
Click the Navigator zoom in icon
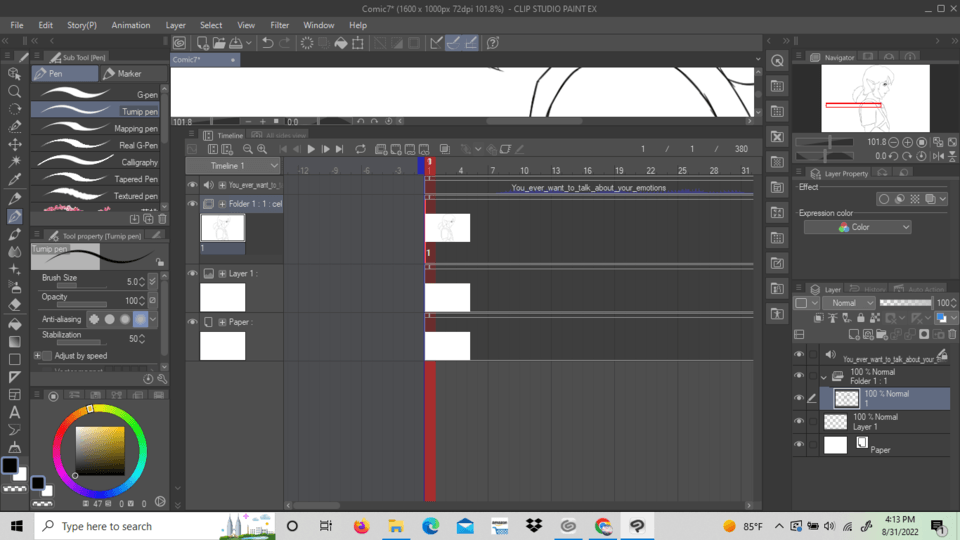(907, 142)
